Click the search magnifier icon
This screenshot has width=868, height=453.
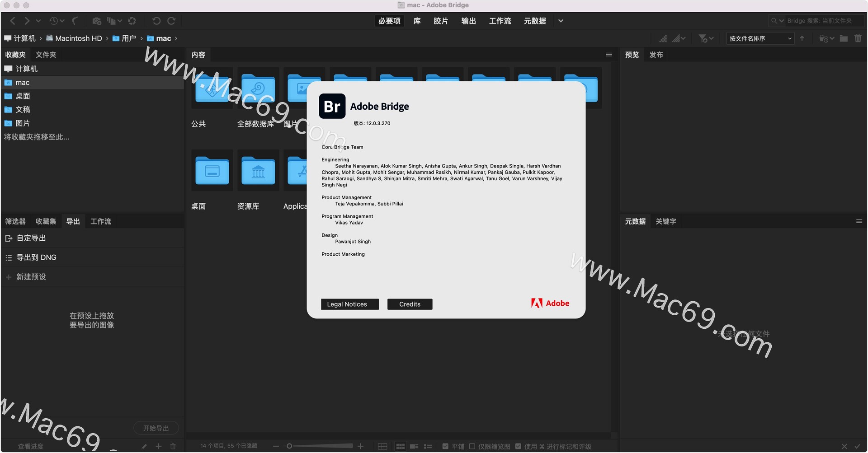[774, 21]
